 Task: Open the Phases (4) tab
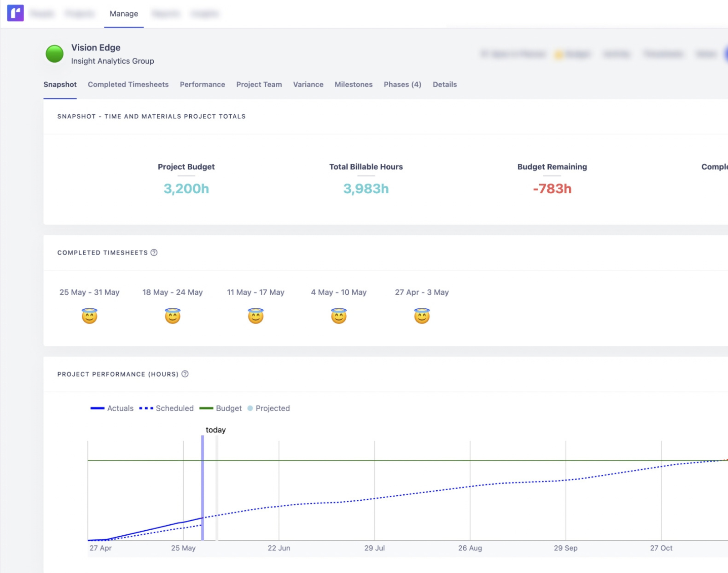pyautogui.click(x=402, y=85)
